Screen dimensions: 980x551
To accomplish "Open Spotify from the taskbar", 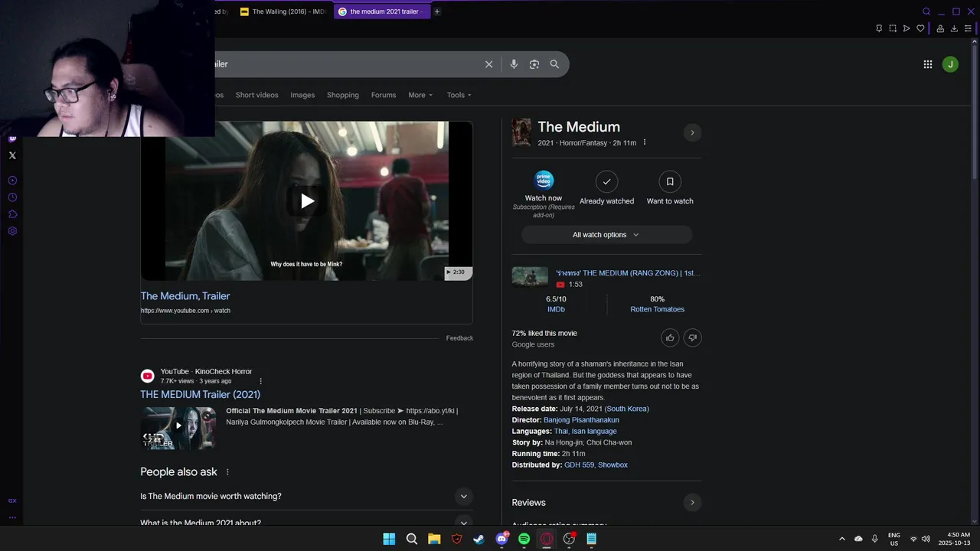I will 524,539.
